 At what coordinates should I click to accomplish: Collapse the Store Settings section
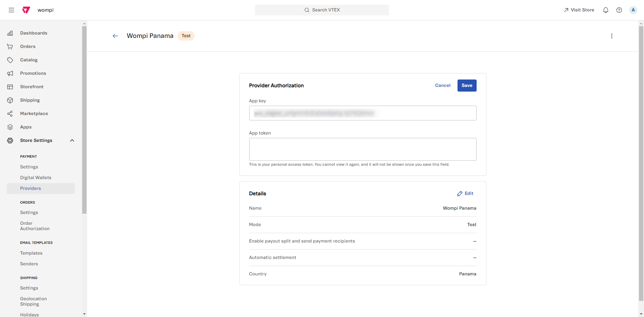tap(72, 141)
